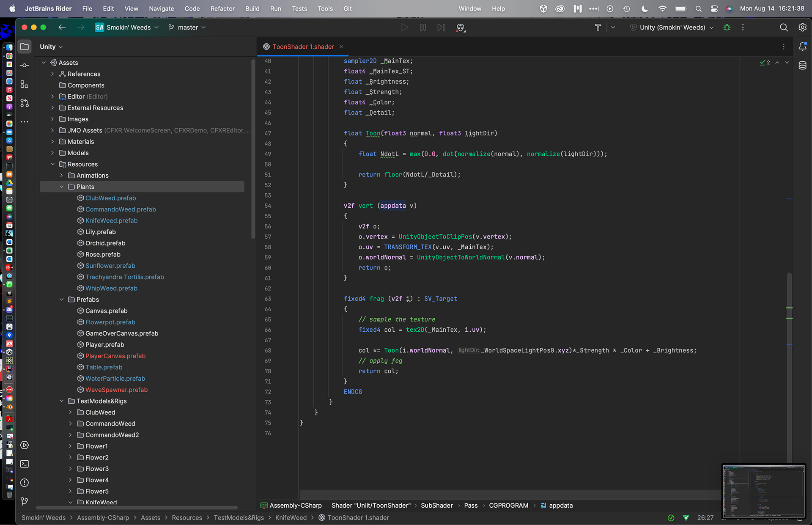Open the Problems tool window icon

point(25,483)
